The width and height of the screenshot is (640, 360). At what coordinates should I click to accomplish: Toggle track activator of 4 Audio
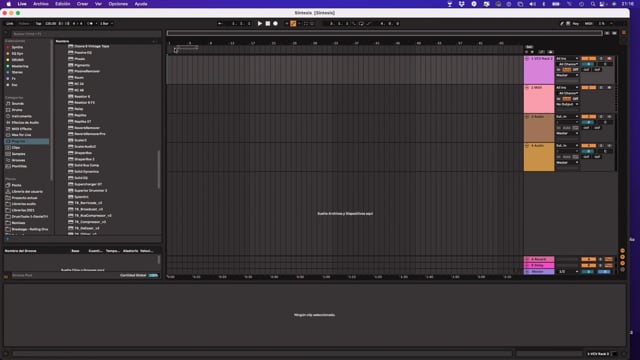tap(589, 146)
